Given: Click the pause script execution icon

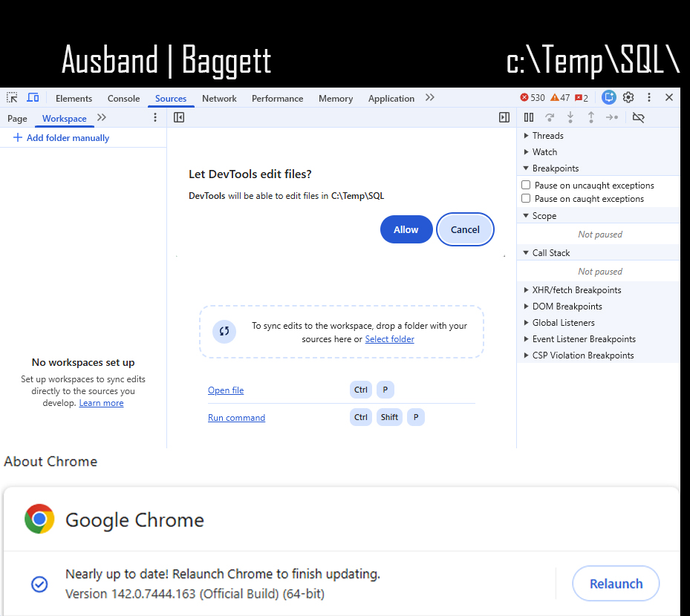Looking at the screenshot, I should click(x=529, y=117).
